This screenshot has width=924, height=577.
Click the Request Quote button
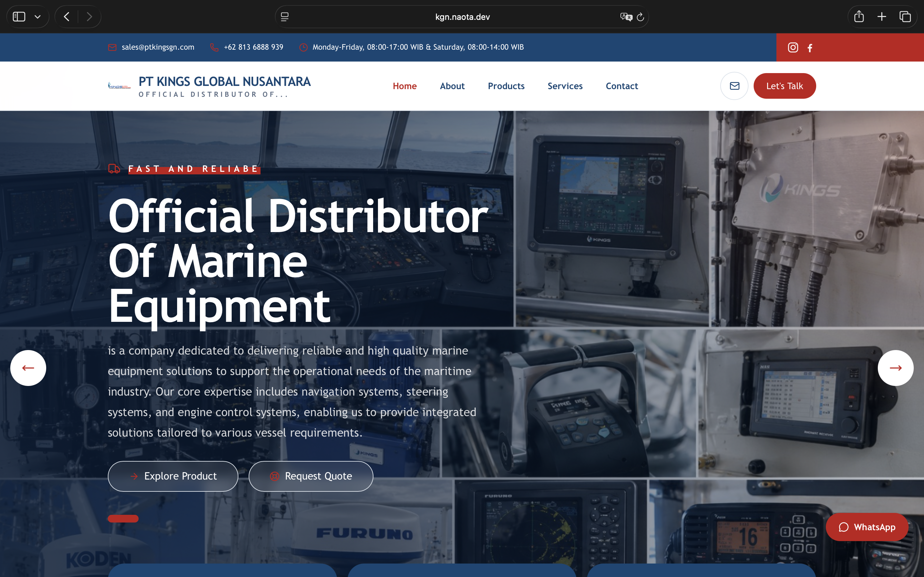pyautogui.click(x=311, y=476)
